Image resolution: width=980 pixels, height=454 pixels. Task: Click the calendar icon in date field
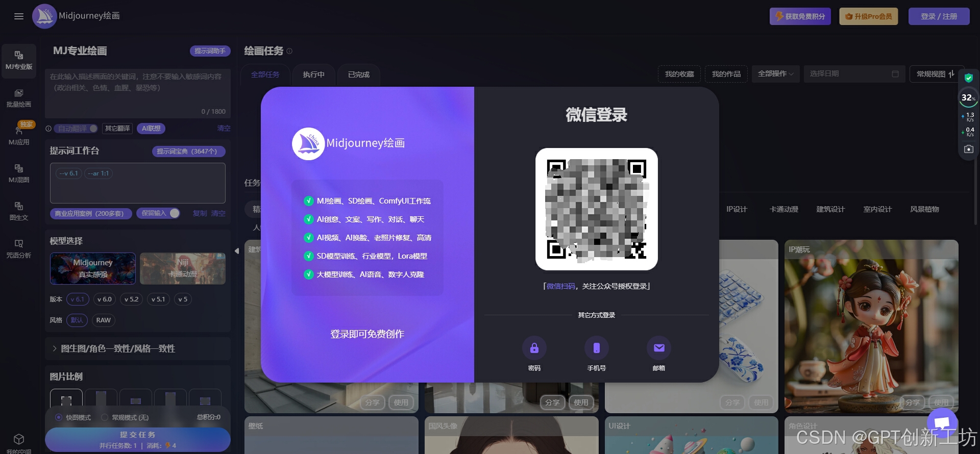(x=895, y=74)
